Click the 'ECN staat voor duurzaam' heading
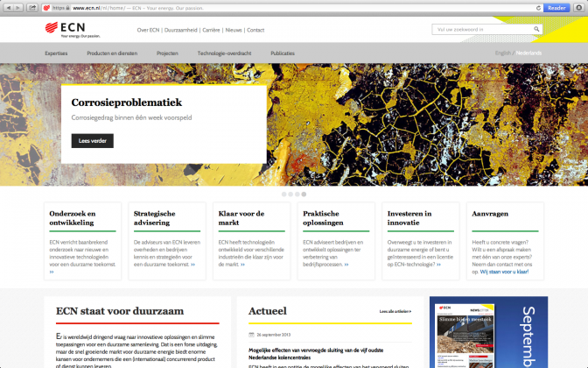The width and height of the screenshot is (588, 368). click(120, 311)
